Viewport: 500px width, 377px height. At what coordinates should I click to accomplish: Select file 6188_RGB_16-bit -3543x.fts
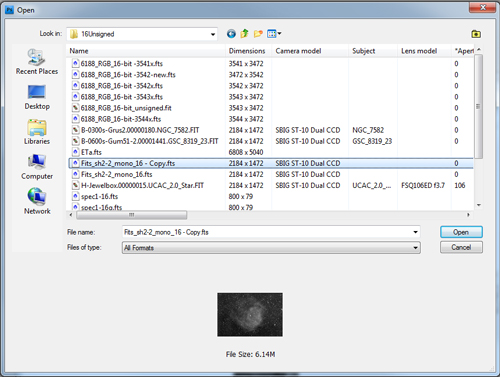122,97
